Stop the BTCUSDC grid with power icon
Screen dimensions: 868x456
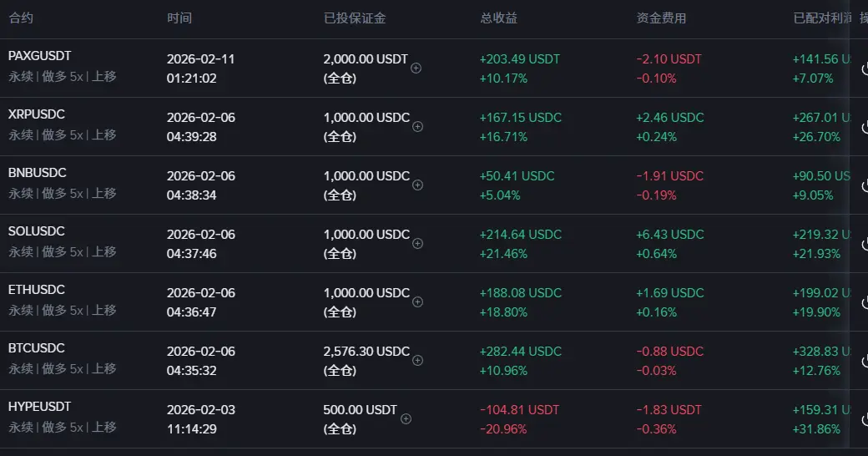click(864, 361)
